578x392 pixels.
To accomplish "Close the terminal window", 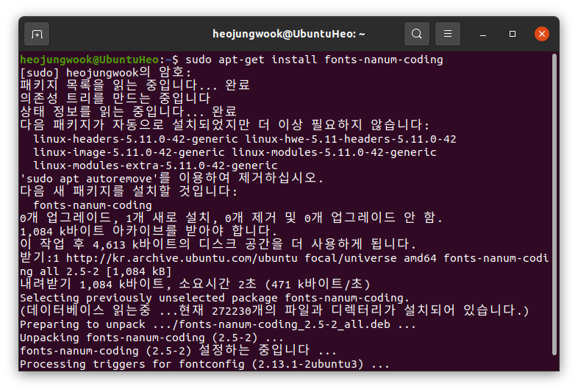I will tap(542, 34).
